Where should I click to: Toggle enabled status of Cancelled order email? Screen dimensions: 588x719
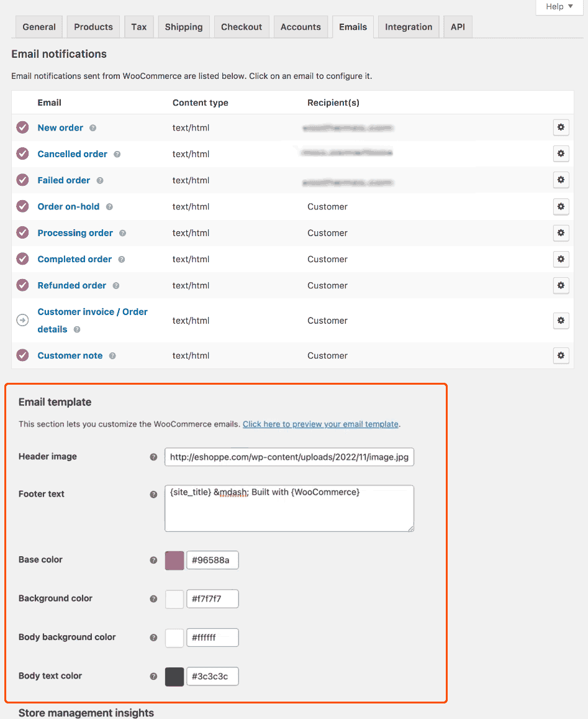pyautogui.click(x=22, y=153)
